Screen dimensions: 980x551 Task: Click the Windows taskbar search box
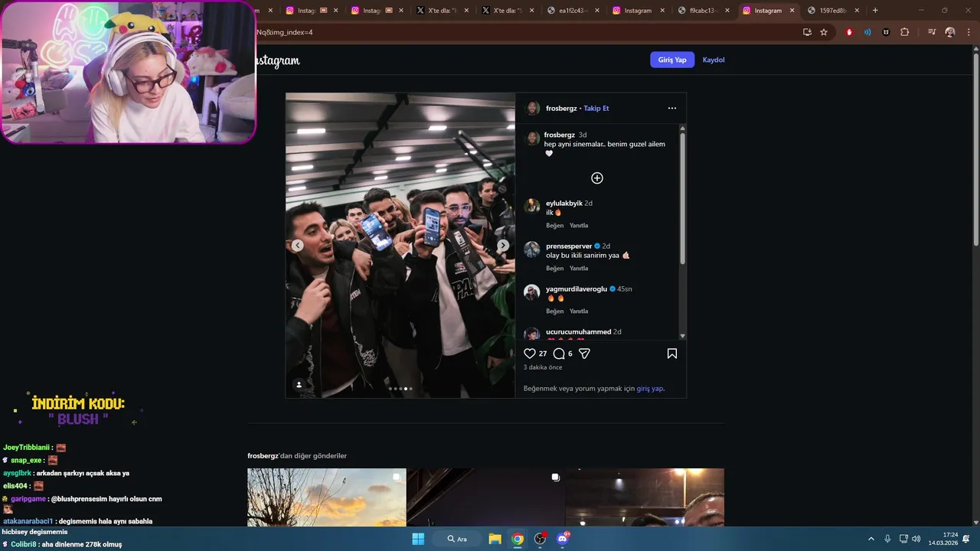458,539
